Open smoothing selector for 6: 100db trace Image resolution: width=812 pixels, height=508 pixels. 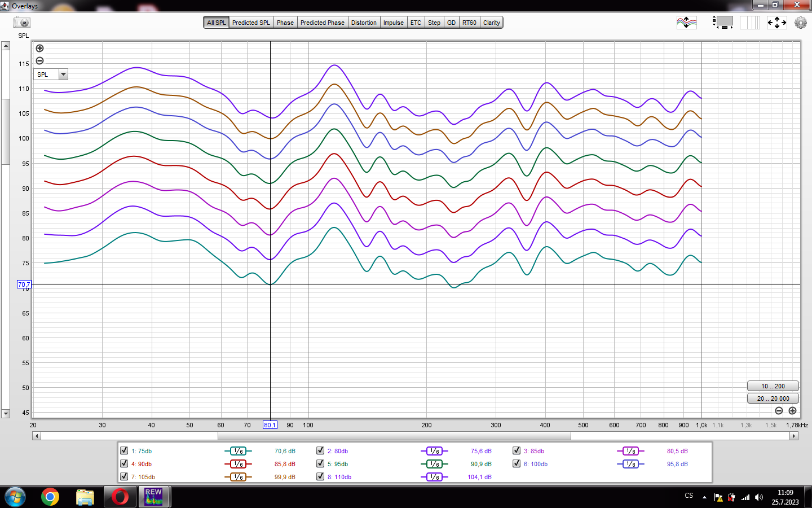coord(630,464)
